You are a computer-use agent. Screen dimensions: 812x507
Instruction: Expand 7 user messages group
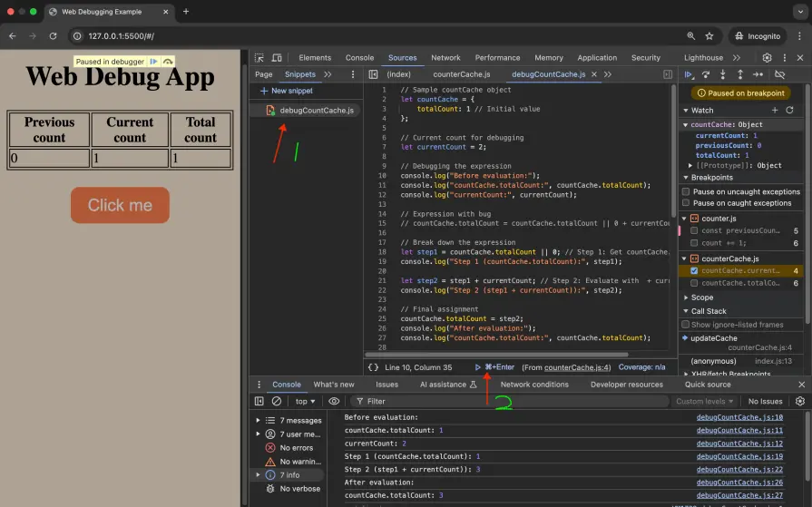point(258,434)
